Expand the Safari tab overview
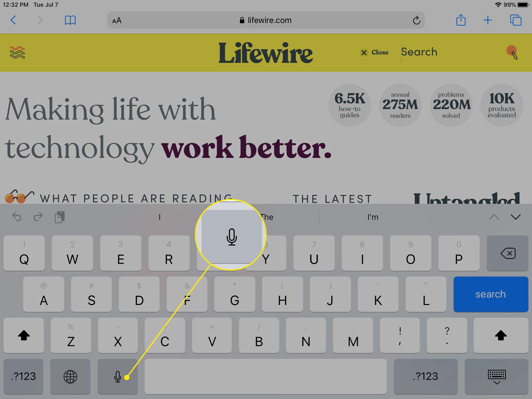 click(516, 20)
